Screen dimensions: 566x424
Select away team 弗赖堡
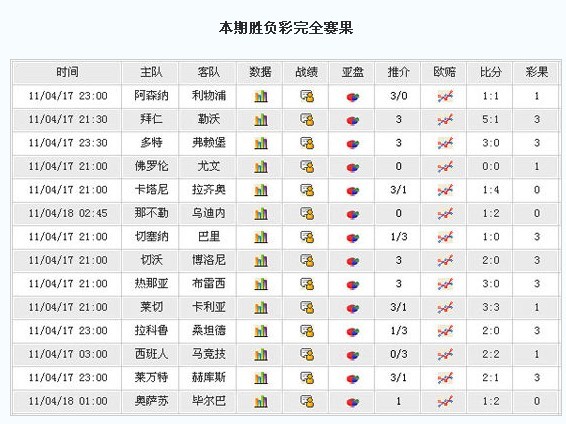209,143
